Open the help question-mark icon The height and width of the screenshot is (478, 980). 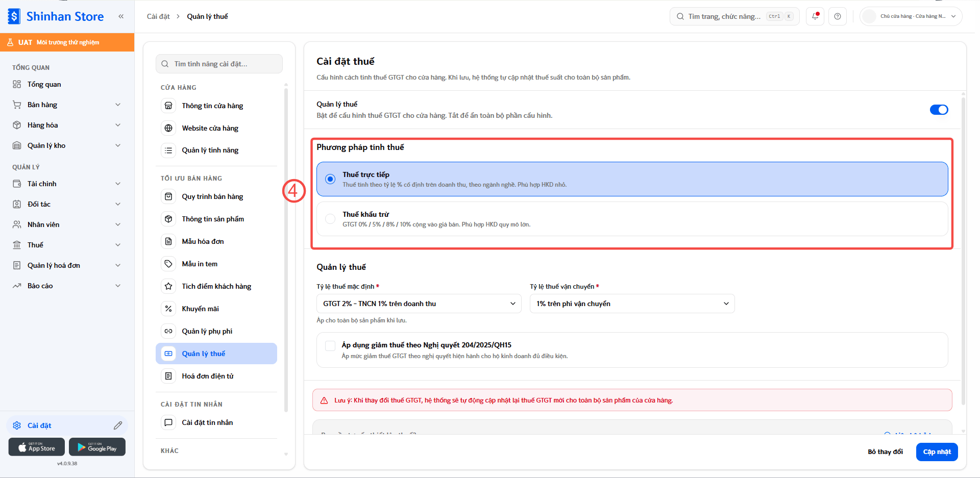click(838, 16)
